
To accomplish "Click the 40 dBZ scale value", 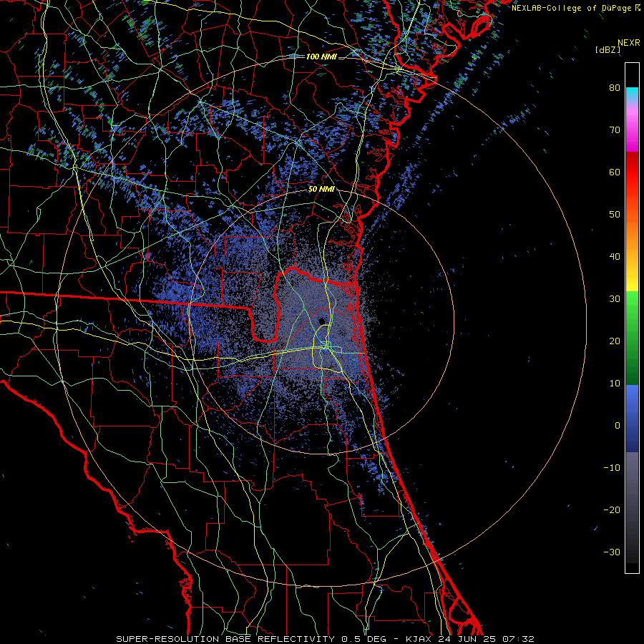I will (615, 257).
